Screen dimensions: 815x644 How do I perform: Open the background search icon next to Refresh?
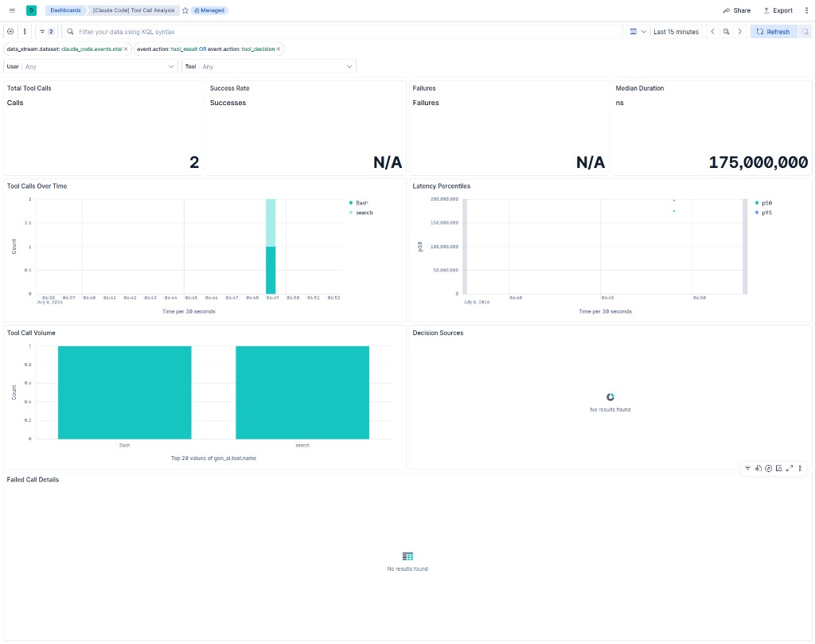[805, 32]
